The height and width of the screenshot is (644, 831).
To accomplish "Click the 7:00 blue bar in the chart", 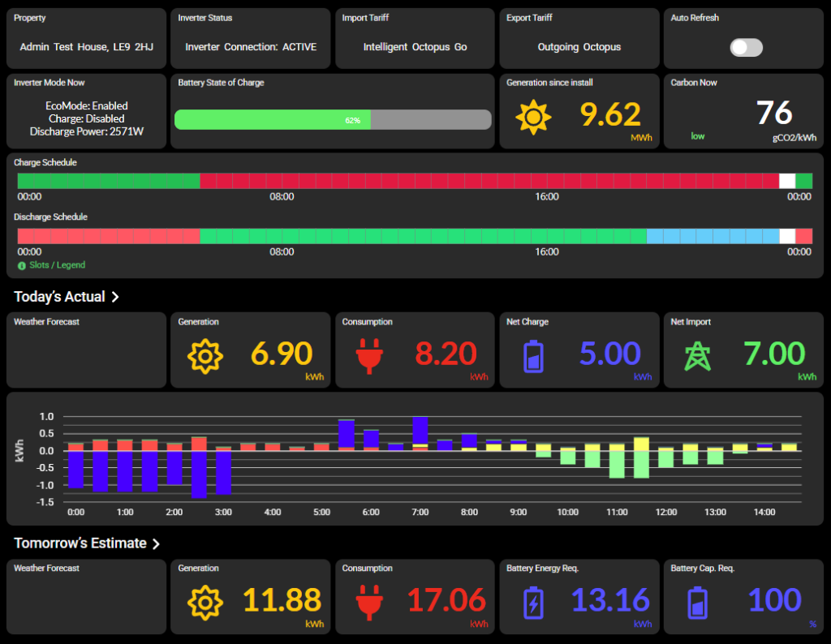I will click(x=420, y=429).
